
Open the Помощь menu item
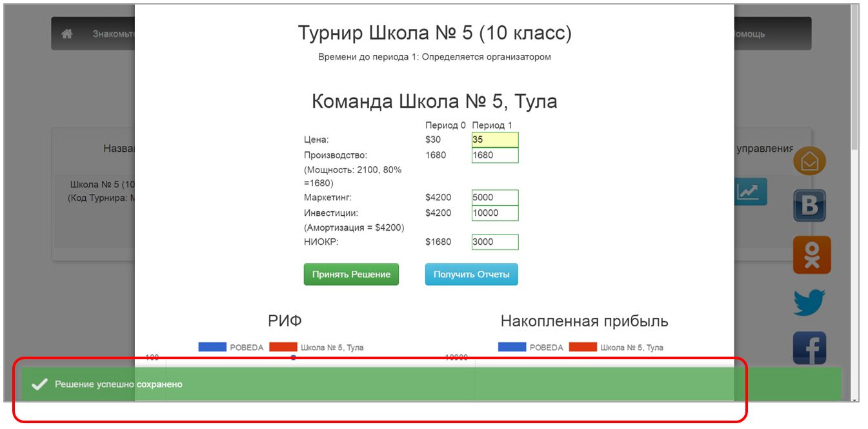pos(749,34)
